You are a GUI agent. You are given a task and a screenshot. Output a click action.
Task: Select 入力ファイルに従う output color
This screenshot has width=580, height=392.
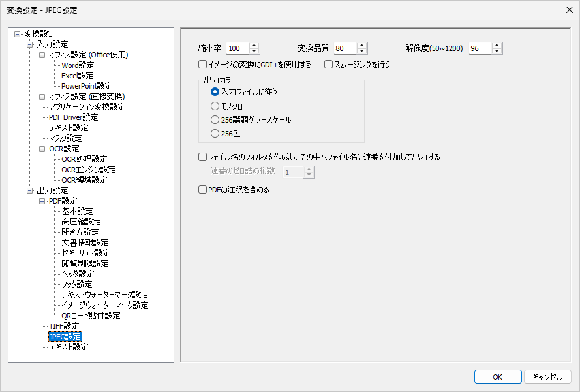[x=215, y=92]
